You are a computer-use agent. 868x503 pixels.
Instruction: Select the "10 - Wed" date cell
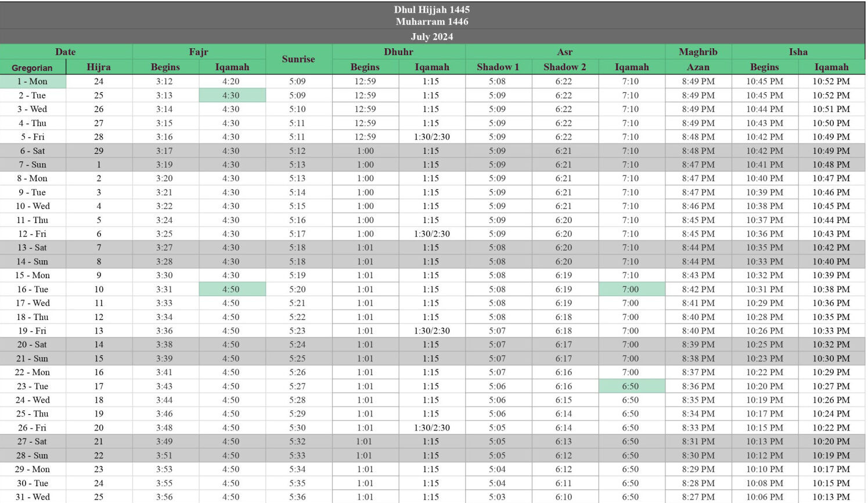[33, 206]
